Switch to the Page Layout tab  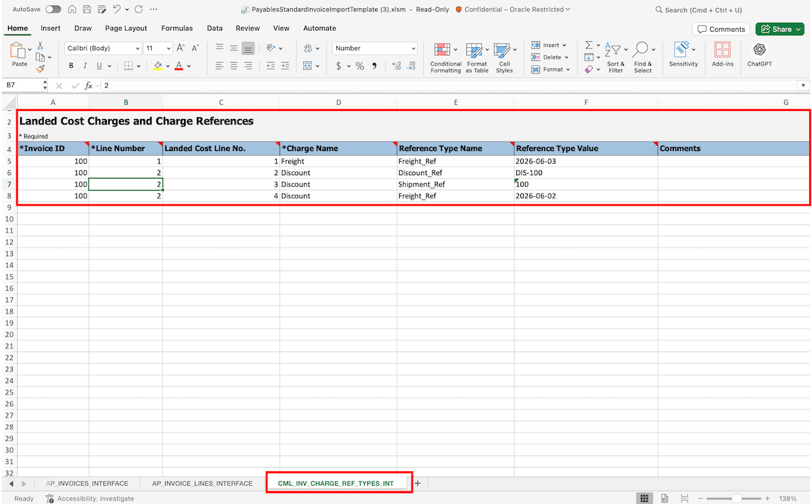[x=126, y=28]
